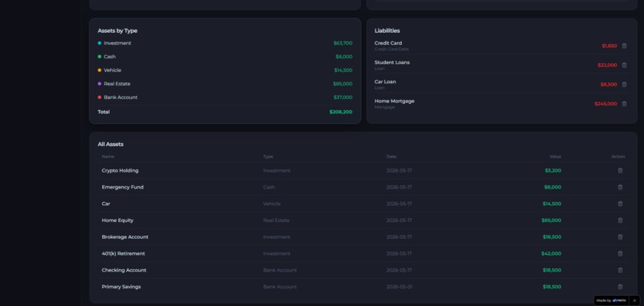This screenshot has height=306, width=644.
Task: Select the Checking Account row name
Action: click(x=124, y=270)
